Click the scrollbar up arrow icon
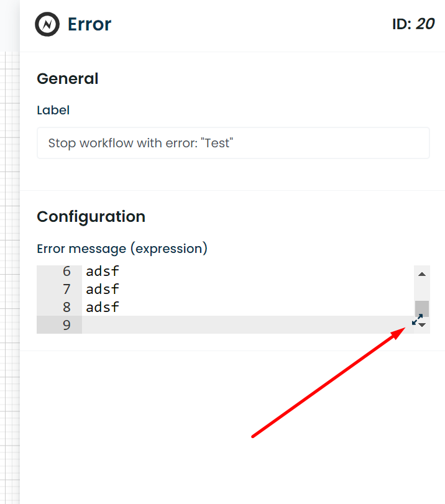This screenshot has height=504, width=445. click(x=421, y=273)
